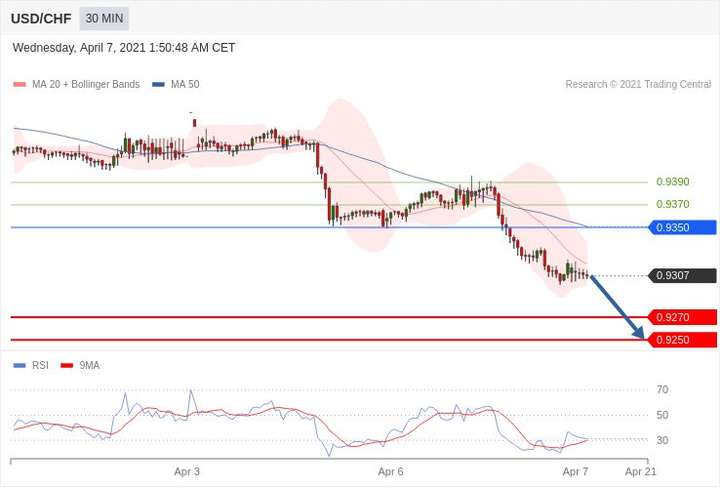Select the USD/CHF pair title
720x488 pixels.
41,19
